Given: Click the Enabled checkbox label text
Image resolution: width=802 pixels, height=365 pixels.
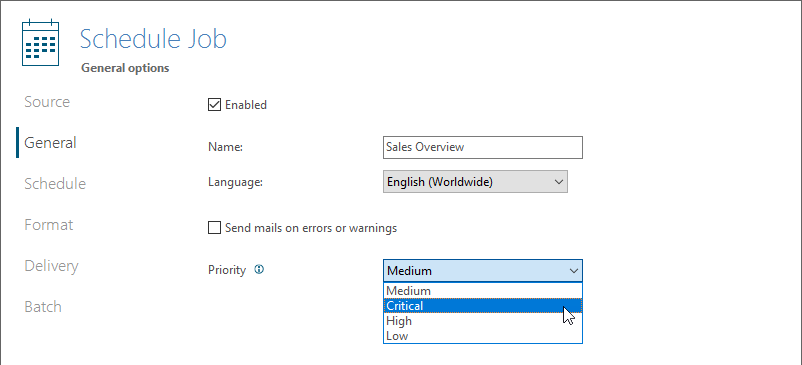Looking at the screenshot, I should [x=246, y=105].
